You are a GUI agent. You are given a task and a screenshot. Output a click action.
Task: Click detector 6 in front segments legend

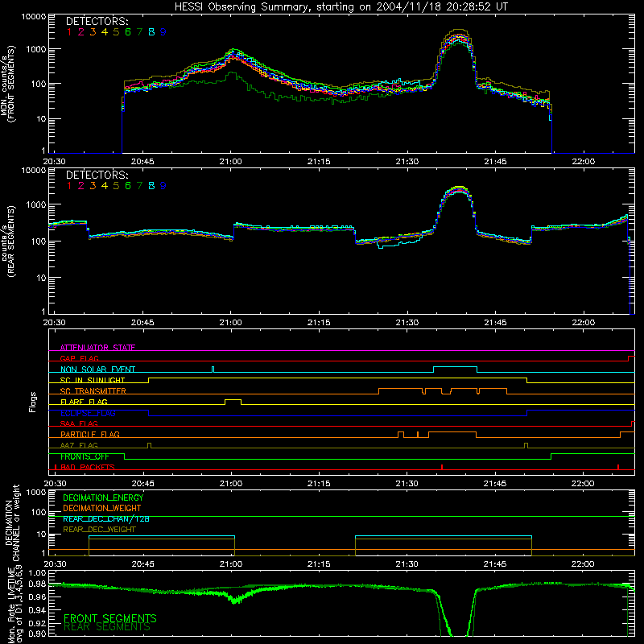coord(128,32)
